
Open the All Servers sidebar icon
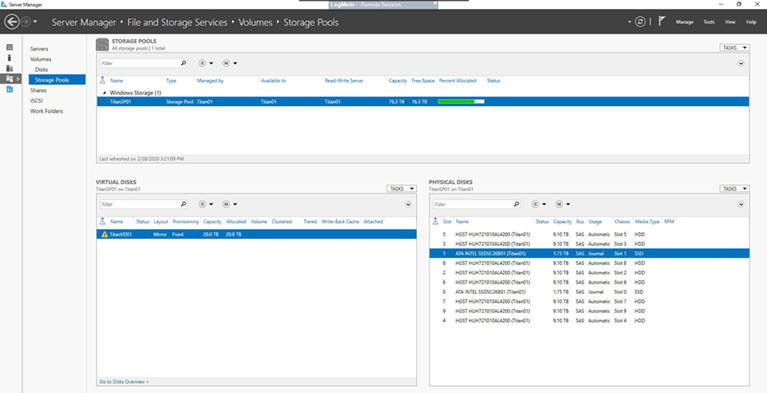[9, 68]
